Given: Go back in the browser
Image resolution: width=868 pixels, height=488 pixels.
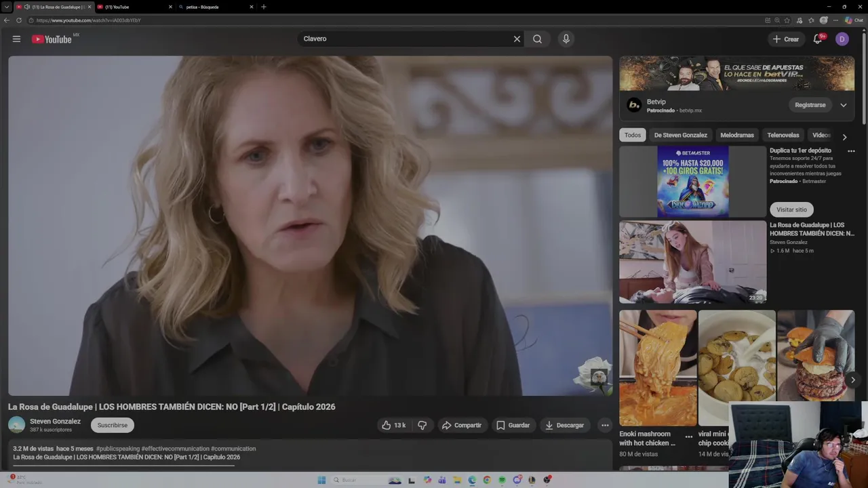Looking at the screenshot, I should tap(7, 20).
